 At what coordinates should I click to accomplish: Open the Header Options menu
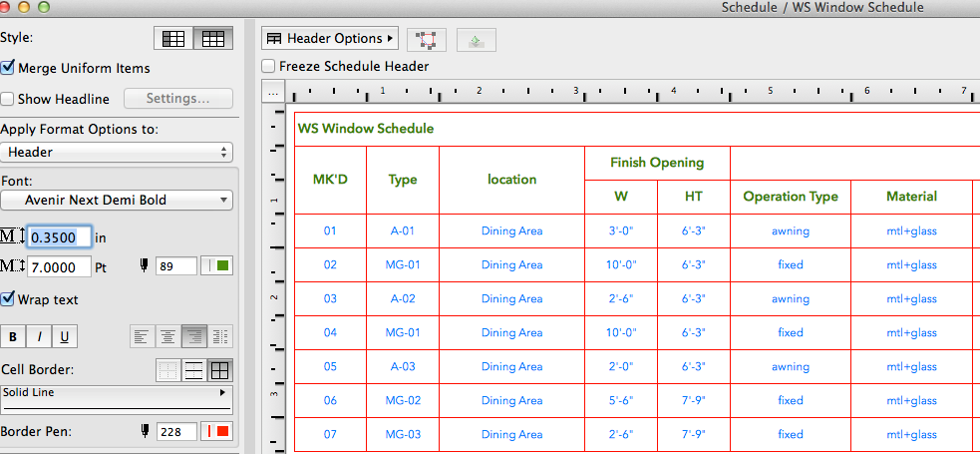tap(331, 39)
